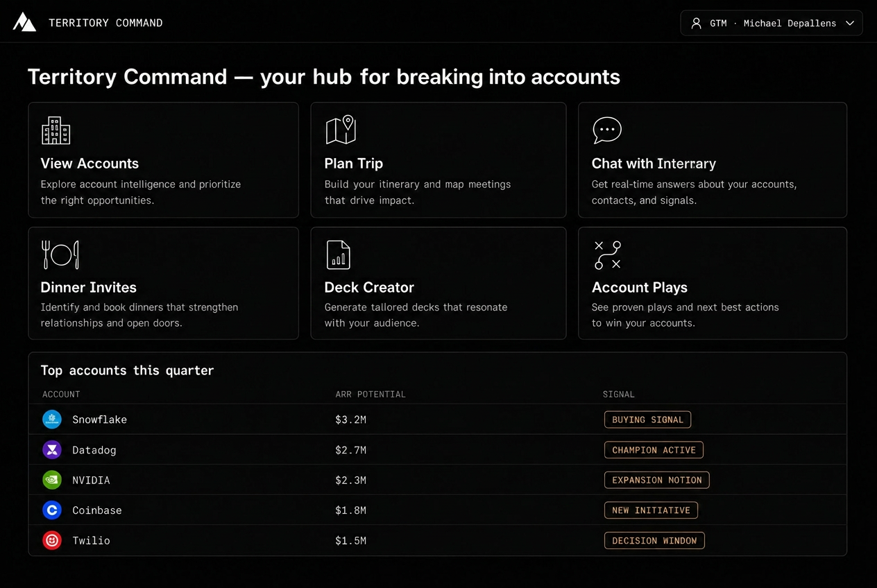
Task: Open the View Accounts card title
Action: [90, 164]
